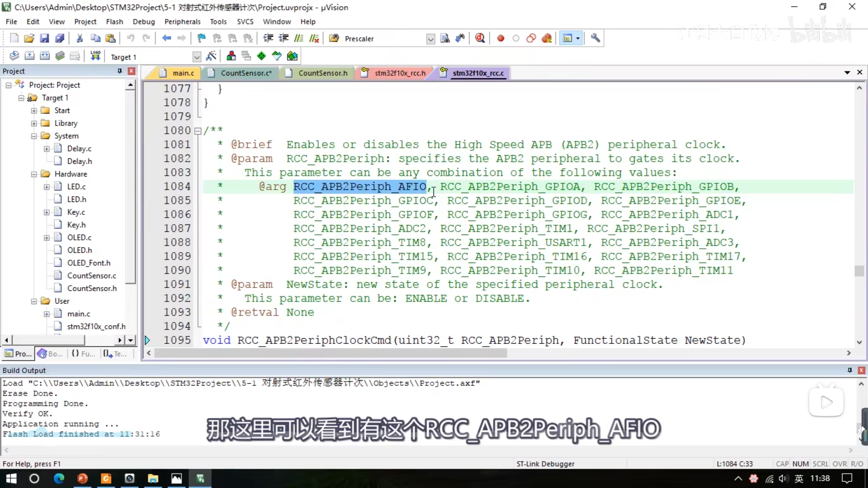
Task: Pin the Project panel
Action: [119, 71]
